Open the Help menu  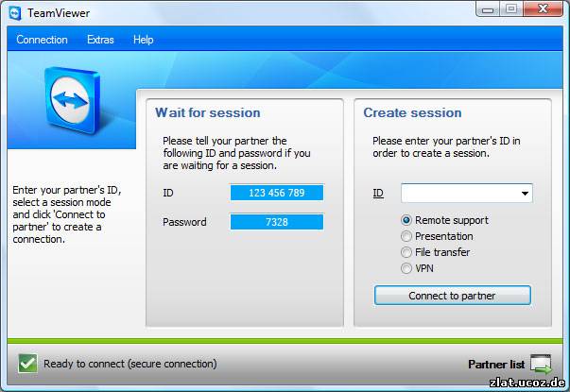[144, 40]
